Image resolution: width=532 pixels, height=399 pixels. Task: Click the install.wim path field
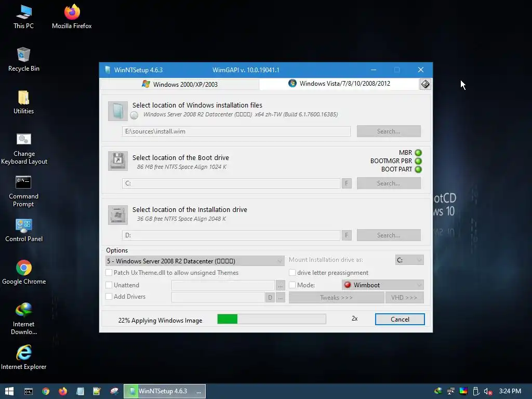(x=236, y=131)
